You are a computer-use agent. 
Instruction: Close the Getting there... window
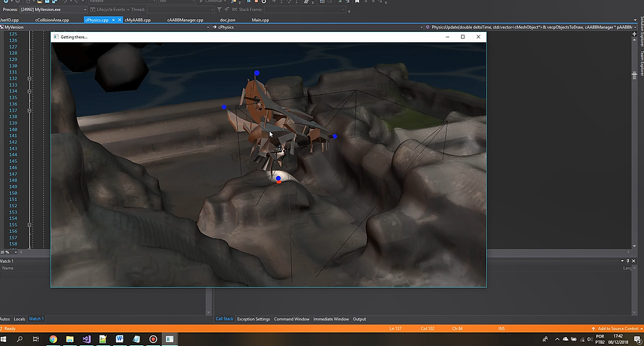coord(478,37)
